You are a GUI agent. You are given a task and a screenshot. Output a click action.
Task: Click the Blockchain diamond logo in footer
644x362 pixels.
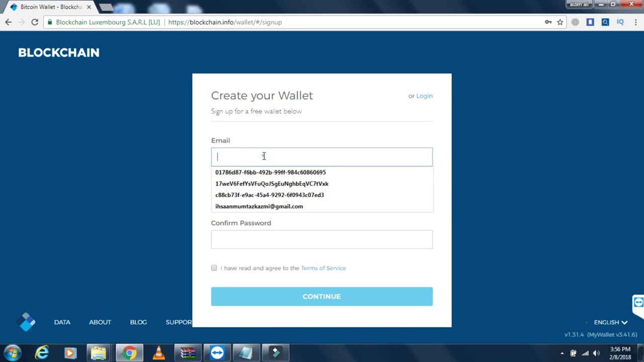tap(26, 322)
